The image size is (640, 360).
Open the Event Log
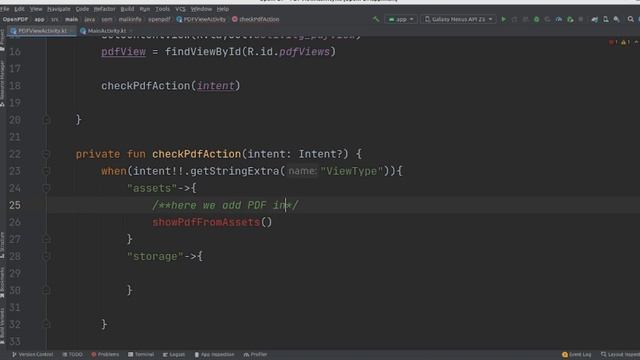coord(576,354)
